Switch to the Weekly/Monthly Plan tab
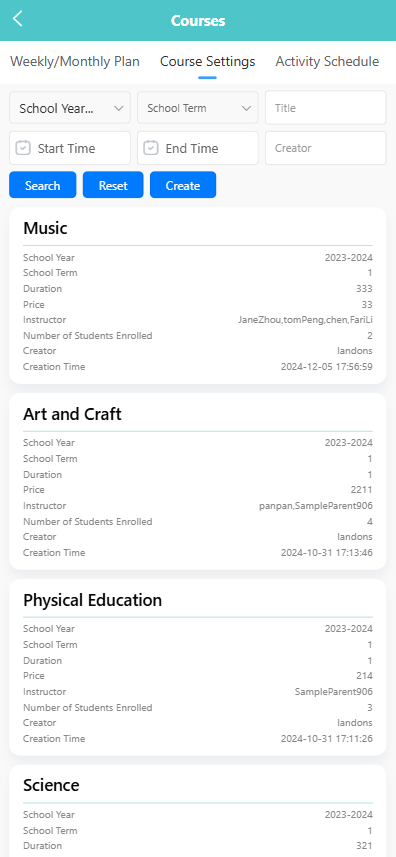The height and width of the screenshot is (857, 396). [75, 61]
